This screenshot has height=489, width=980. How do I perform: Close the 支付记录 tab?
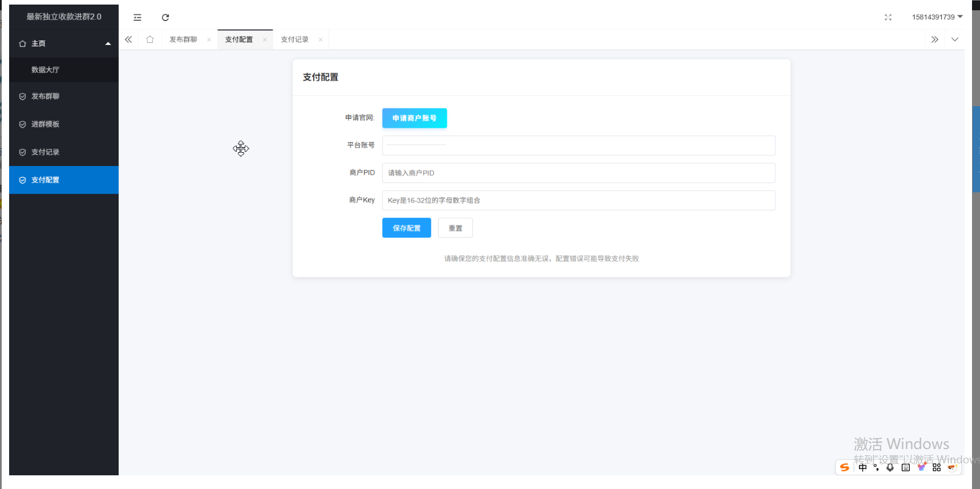(x=321, y=39)
